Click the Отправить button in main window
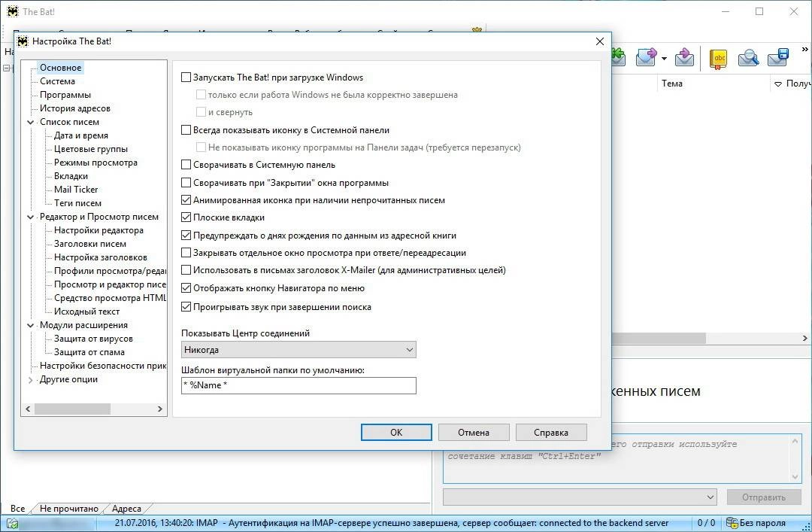This screenshot has width=812, height=532. [x=763, y=497]
